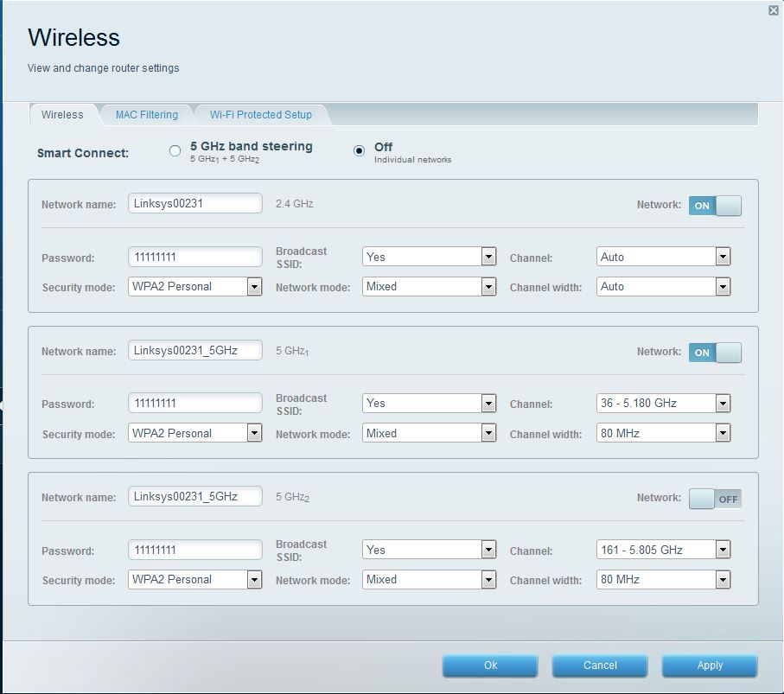Click the 5 GHz1 password field
Screen dimensions: 784x694
point(195,404)
